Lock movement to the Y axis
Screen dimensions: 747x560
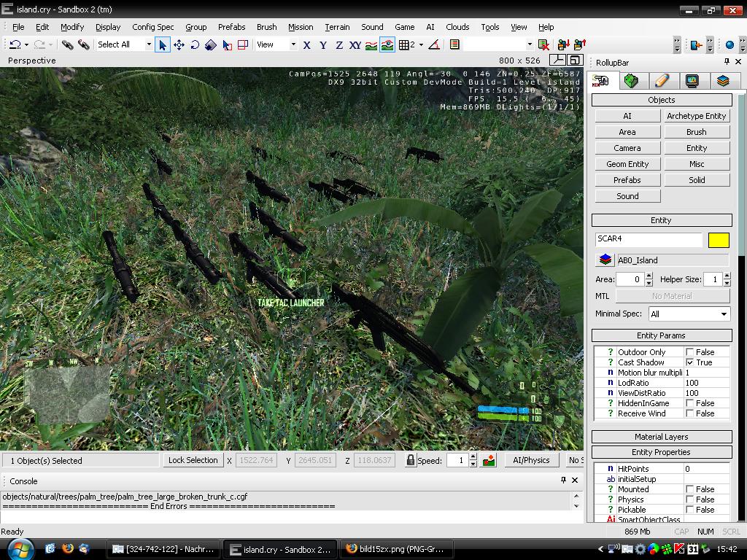323,44
